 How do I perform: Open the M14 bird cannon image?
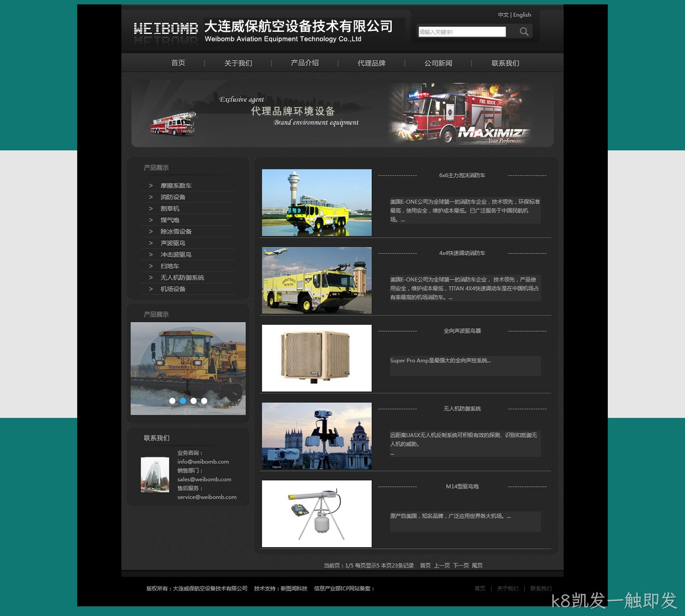[x=317, y=514]
